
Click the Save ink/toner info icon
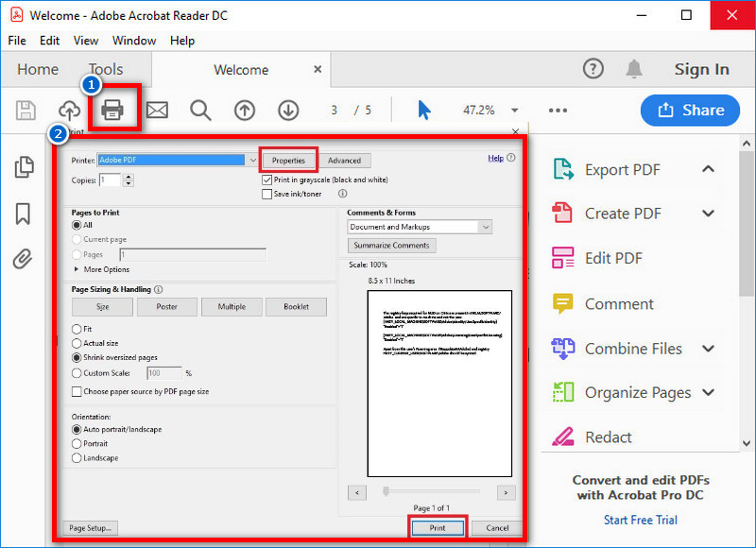[x=342, y=194]
